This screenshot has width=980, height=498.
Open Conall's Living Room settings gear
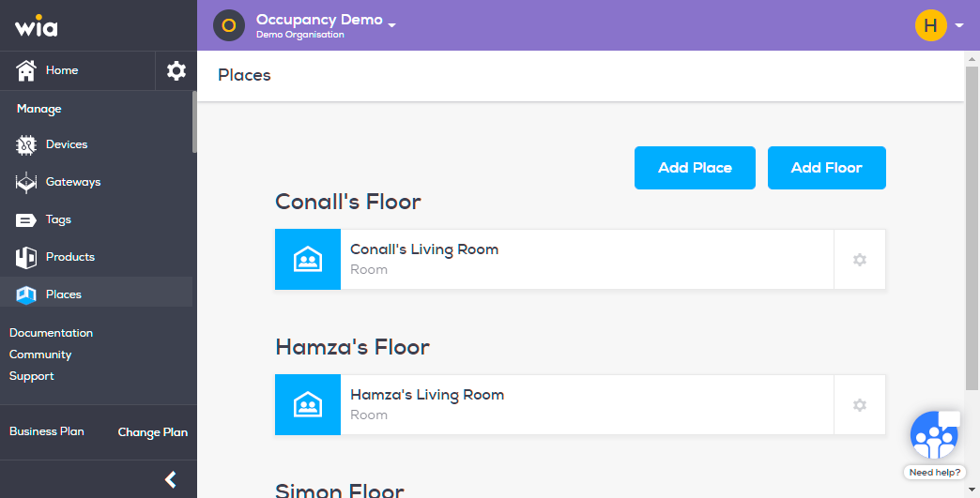click(x=859, y=260)
